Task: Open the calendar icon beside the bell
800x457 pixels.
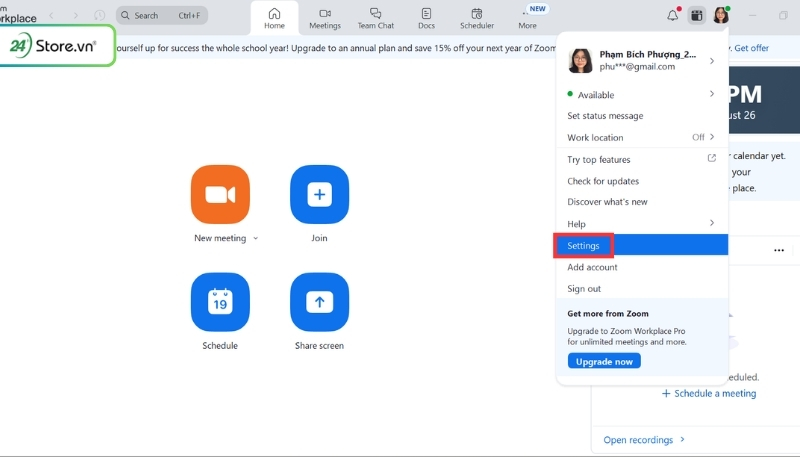Action: pyautogui.click(x=696, y=15)
